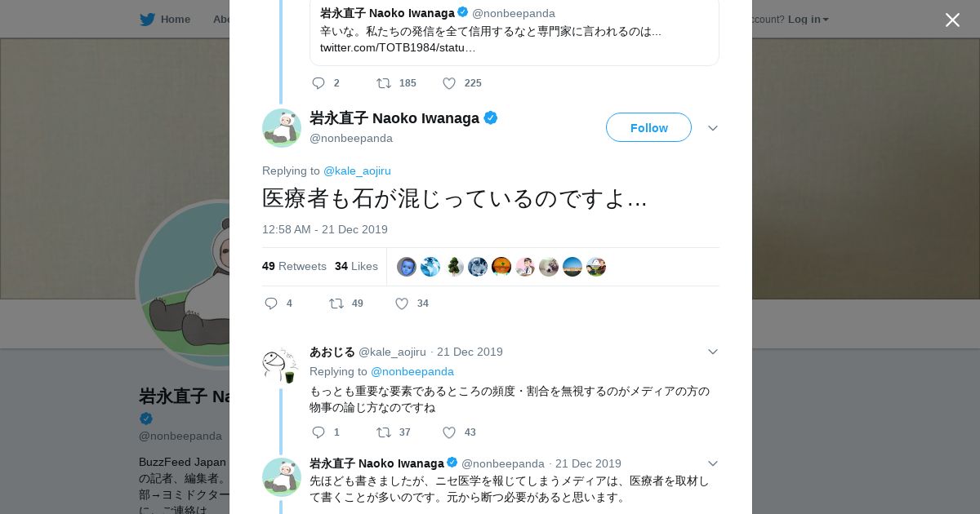View the 49 Retweets list

294,266
